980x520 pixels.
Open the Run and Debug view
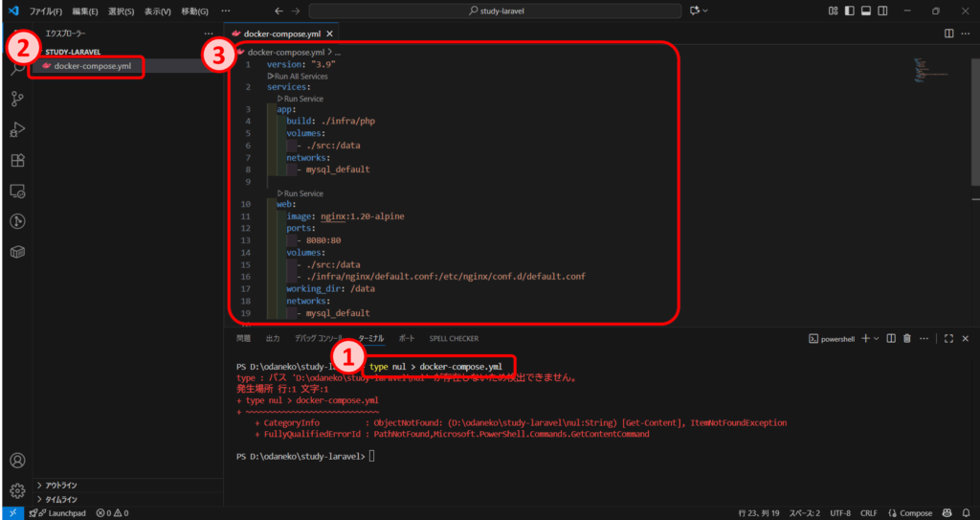(x=17, y=129)
